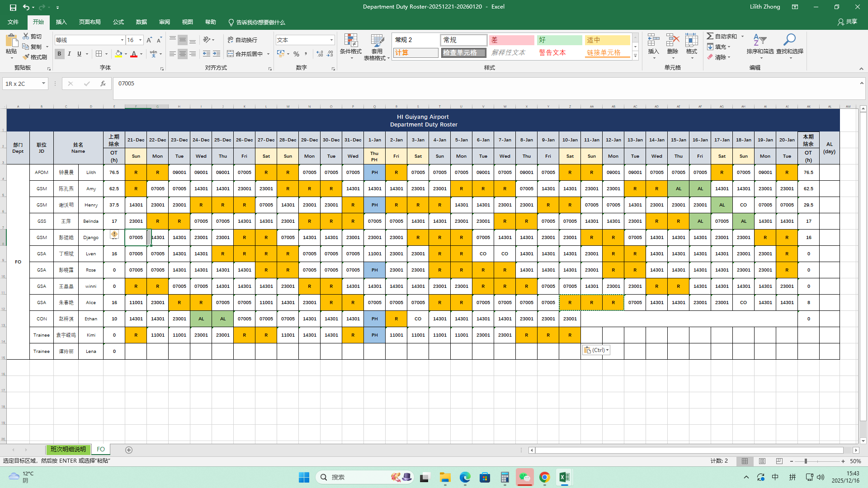
Task: Click the AutoSum sigma icon
Action: pyautogui.click(x=710, y=36)
